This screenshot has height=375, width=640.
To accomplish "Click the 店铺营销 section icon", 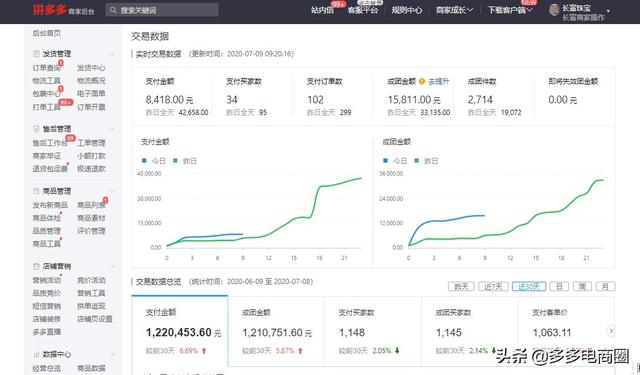I will point(36,266).
